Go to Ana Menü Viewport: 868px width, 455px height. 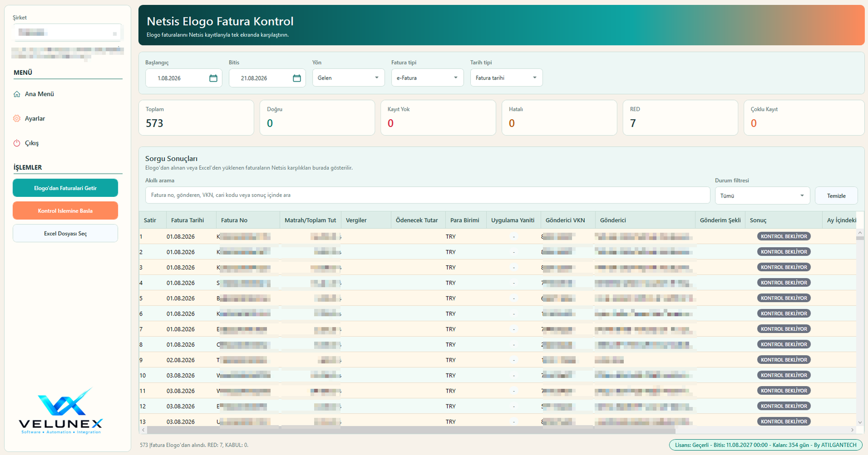40,94
